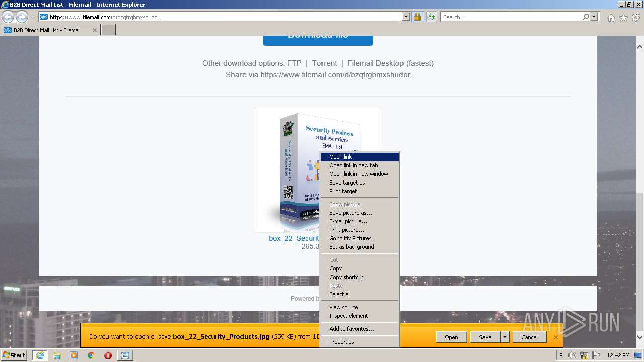The image size is (644, 362).
Task: Select Add to favorites...
Action: coord(360,329)
